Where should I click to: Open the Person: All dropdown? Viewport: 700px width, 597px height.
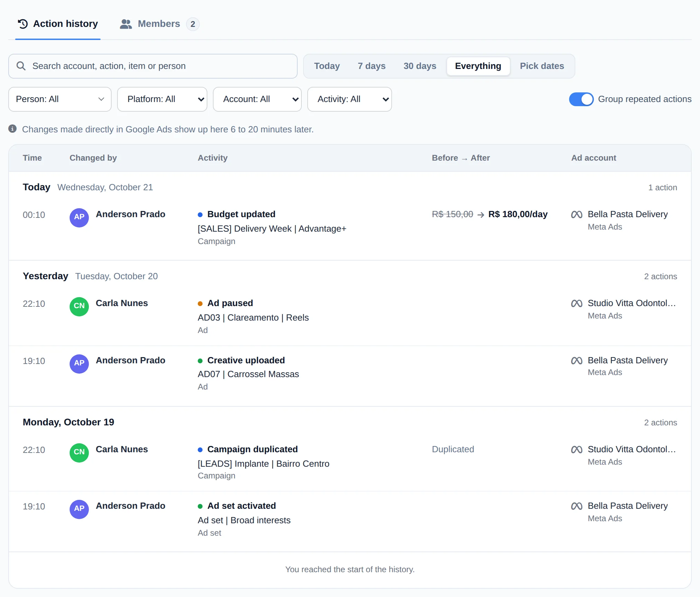click(x=60, y=99)
